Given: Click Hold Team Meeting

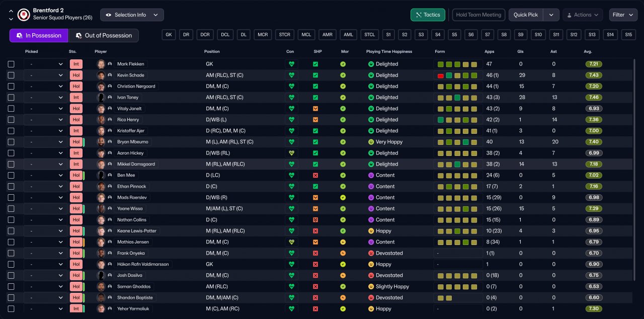Looking at the screenshot, I should click(x=478, y=15).
